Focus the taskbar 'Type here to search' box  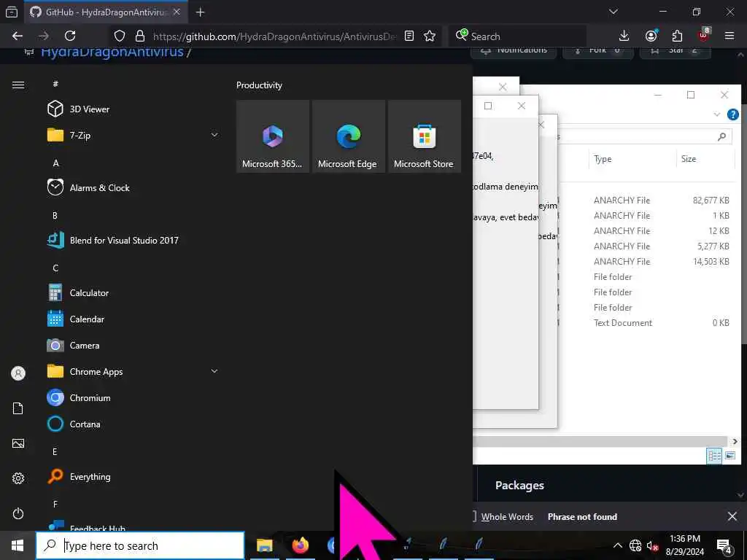pyautogui.click(x=141, y=545)
